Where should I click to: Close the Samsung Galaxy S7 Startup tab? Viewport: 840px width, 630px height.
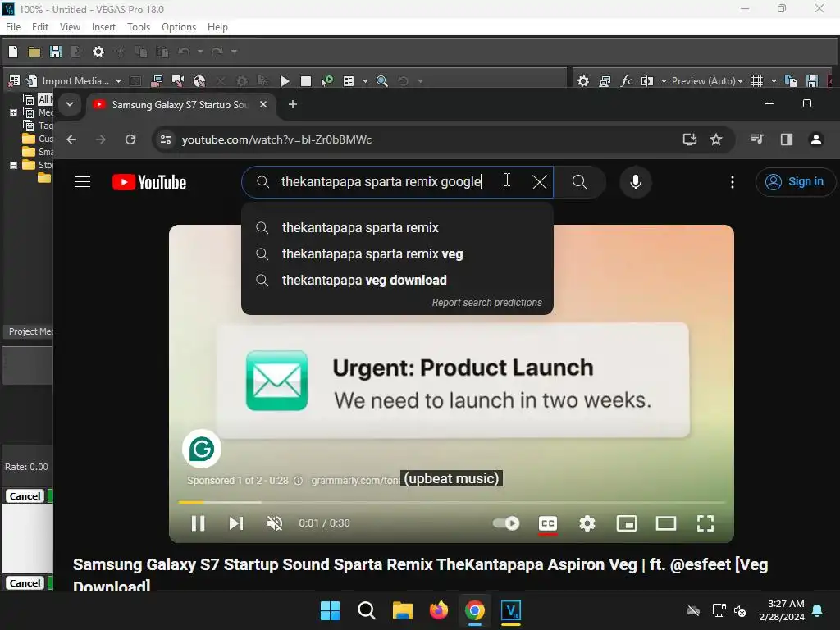tap(263, 104)
